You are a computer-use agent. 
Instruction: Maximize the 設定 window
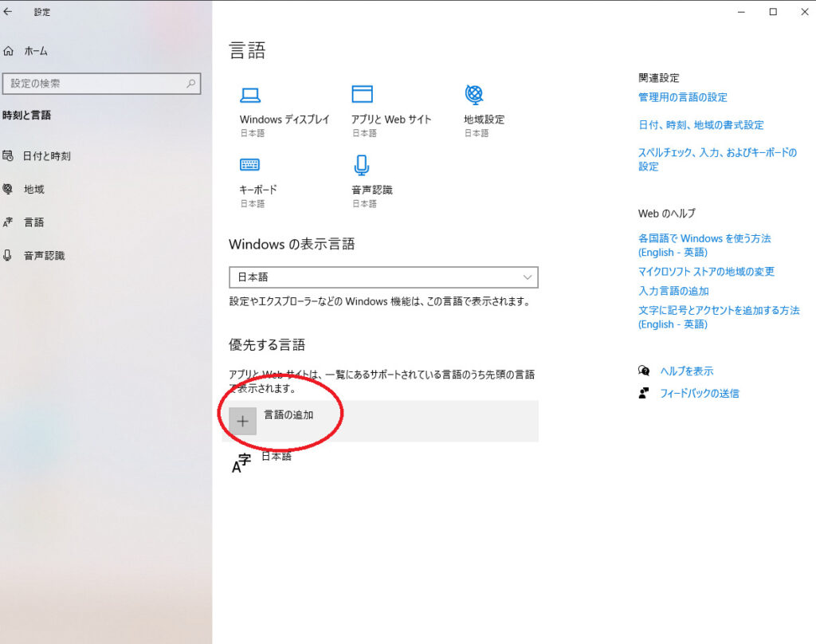[773, 12]
